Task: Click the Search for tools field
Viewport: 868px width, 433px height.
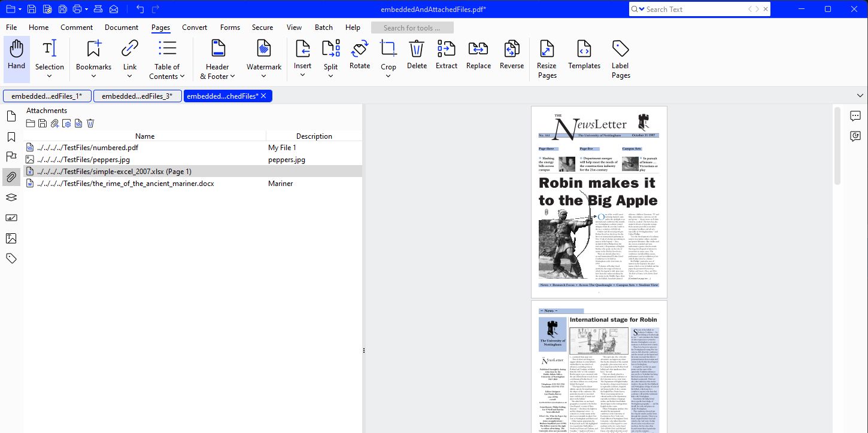Action: (412, 28)
